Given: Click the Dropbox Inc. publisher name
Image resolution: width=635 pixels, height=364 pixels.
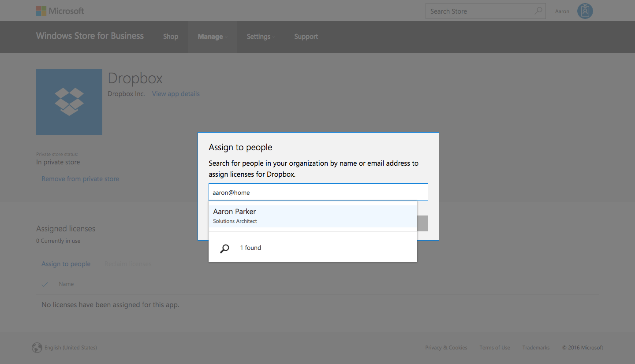Looking at the screenshot, I should (x=126, y=94).
